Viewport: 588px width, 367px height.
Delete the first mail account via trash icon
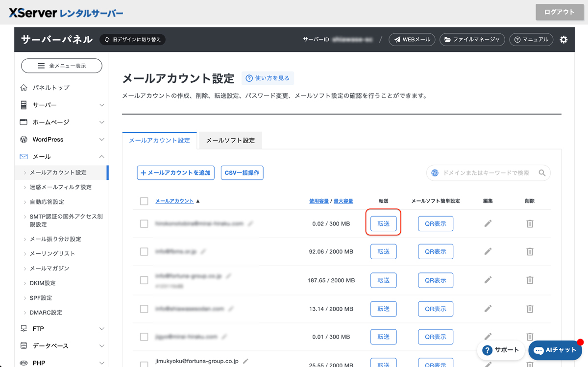[x=530, y=223]
